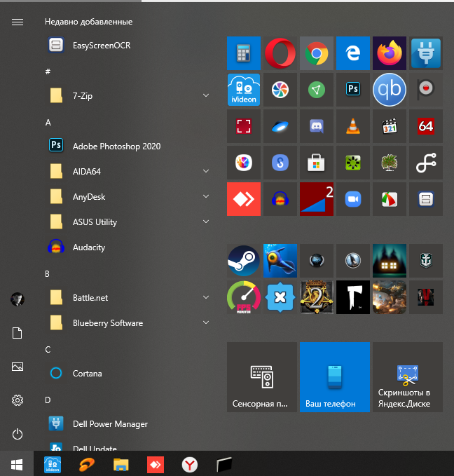The height and width of the screenshot is (476, 454).
Task: Open the Google Chrome tile
Action: 317,53
